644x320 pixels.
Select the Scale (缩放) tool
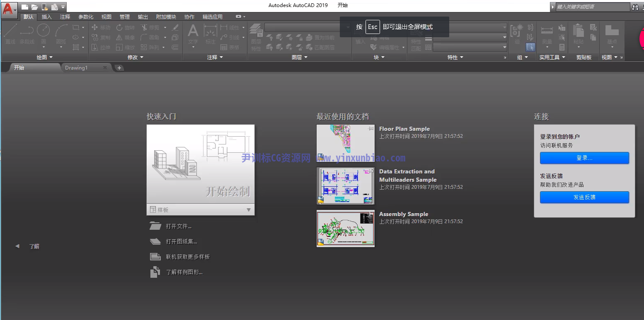point(126,47)
